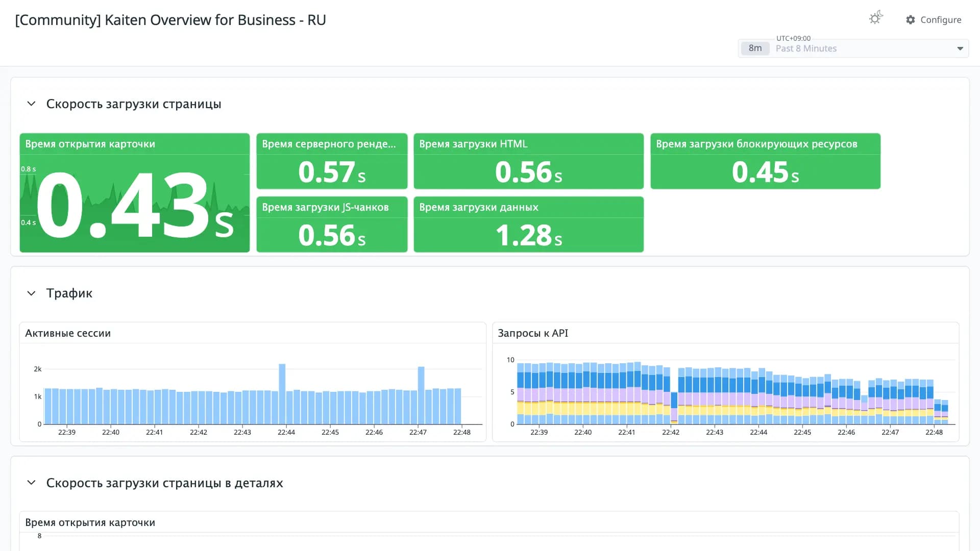Screen dimensions: 980x551
Task: Click the Время серверного ренде... tile title
Action: click(329, 144)
